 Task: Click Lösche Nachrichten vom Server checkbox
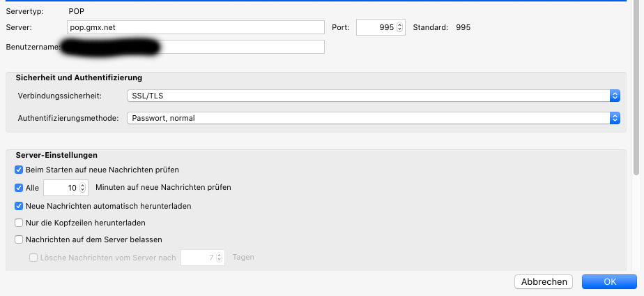(33, 257)
